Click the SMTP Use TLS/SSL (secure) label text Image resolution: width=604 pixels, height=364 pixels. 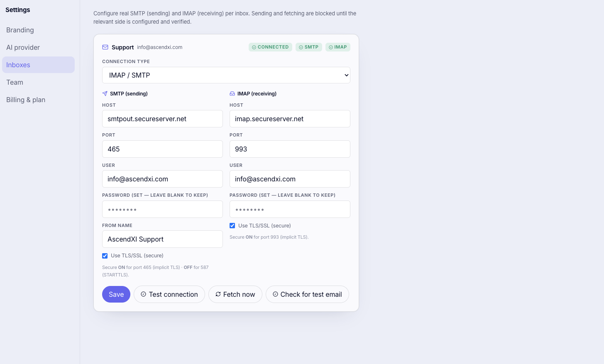click(x=137, y=256)
